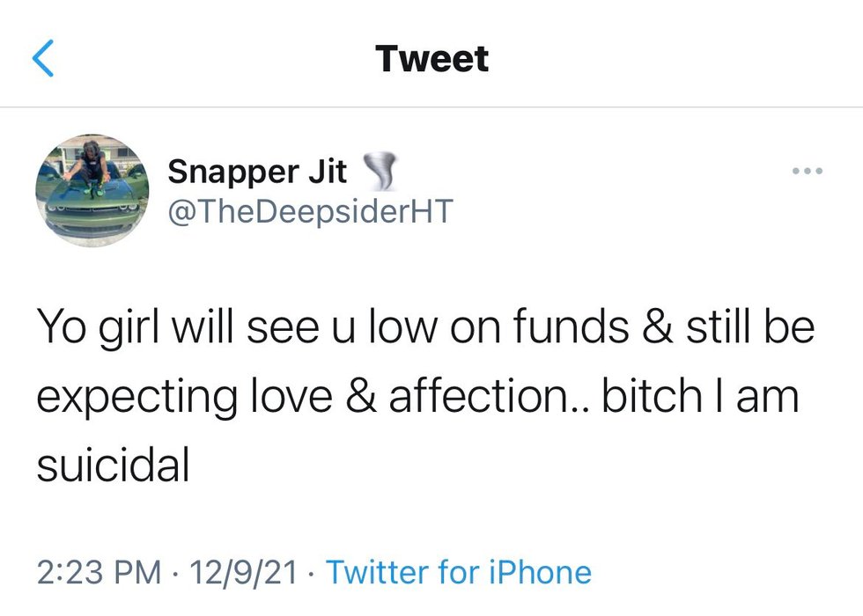Click the tornado emoji beside the name

coord(380,171)
